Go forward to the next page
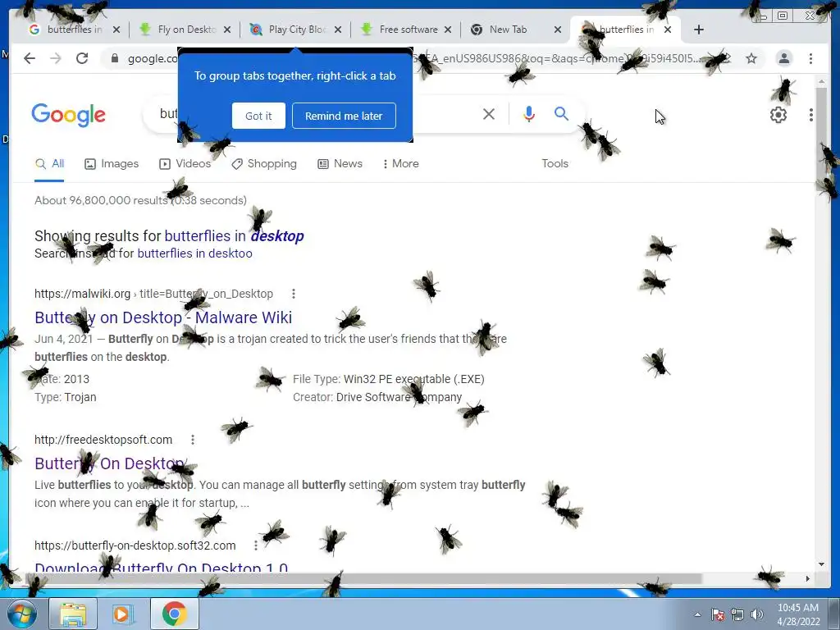Image resolution: width=840 pixels, height=630 pixels. (x=56, y=58)
